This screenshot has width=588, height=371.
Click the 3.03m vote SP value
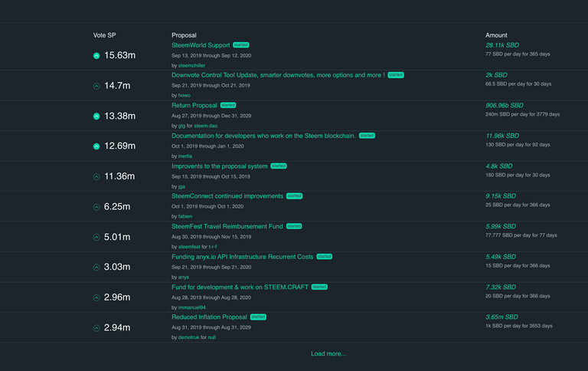point(117,267)
